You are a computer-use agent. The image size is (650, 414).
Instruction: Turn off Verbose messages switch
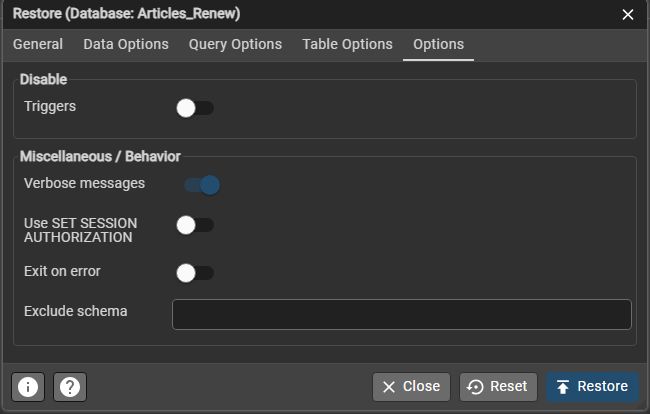pyautogui.click(x=201, y=185)
